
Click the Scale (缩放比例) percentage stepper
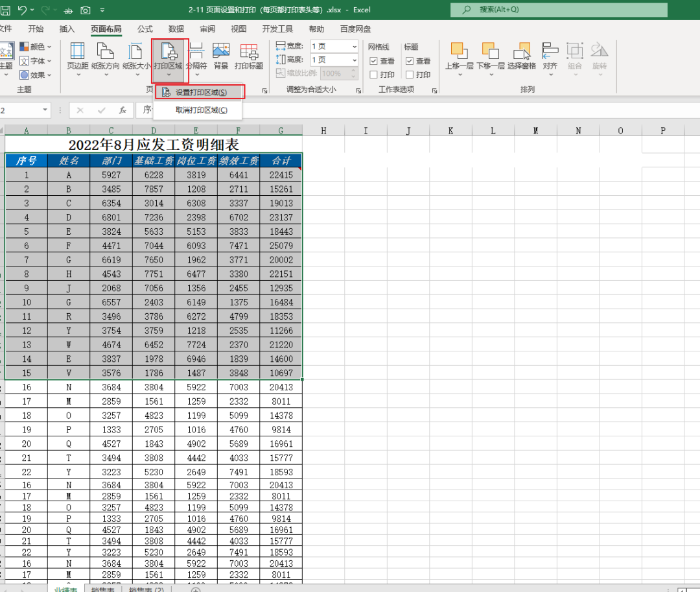(354, 73)
